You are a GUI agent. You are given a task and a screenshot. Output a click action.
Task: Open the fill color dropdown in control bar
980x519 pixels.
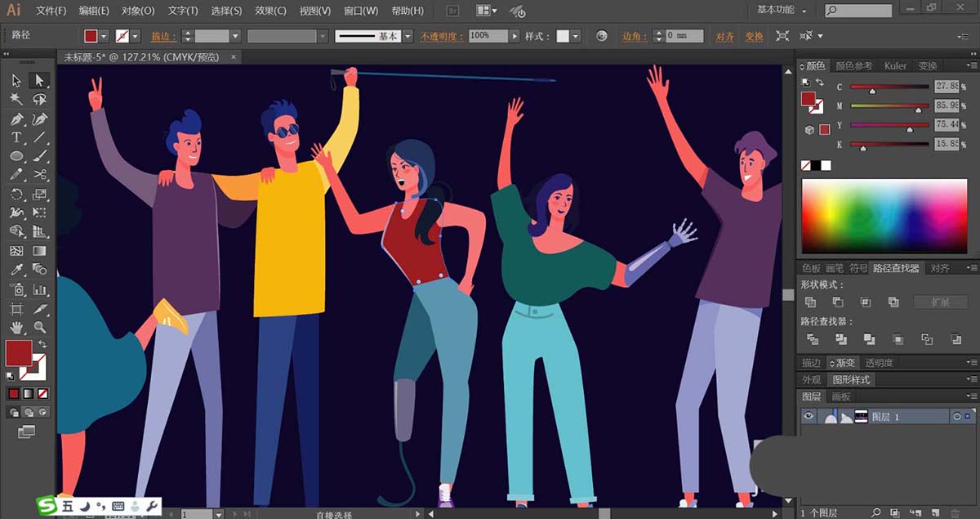[x=104, y=36]
